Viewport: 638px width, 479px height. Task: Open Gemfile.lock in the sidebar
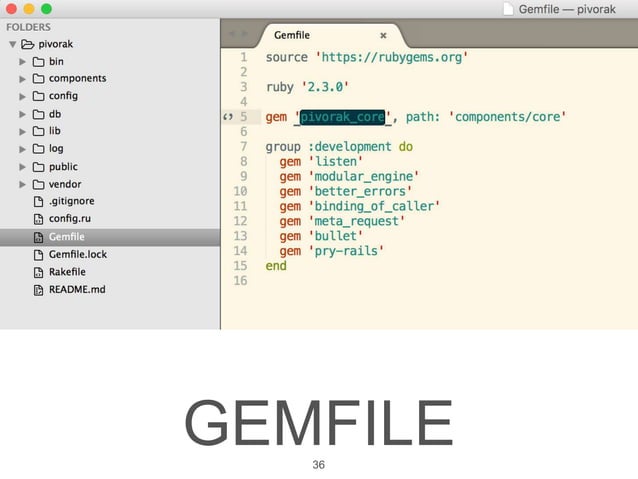click(x=78, y=255)
